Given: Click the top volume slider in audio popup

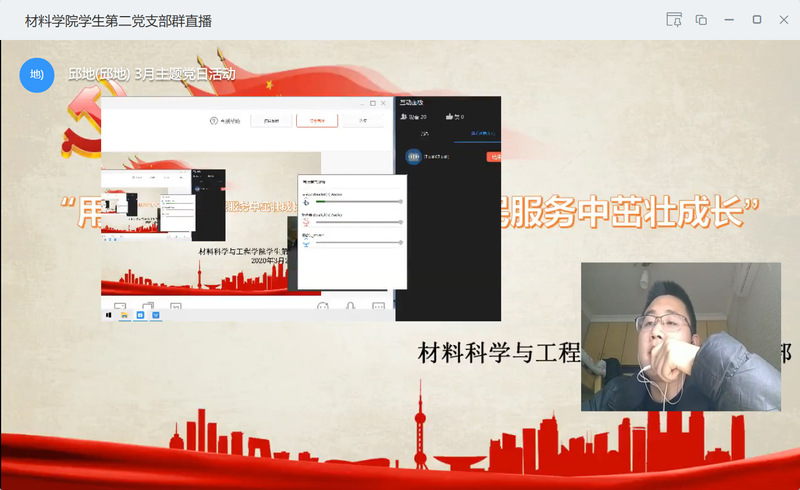Looking at the screenshot, I should [360, 201].
